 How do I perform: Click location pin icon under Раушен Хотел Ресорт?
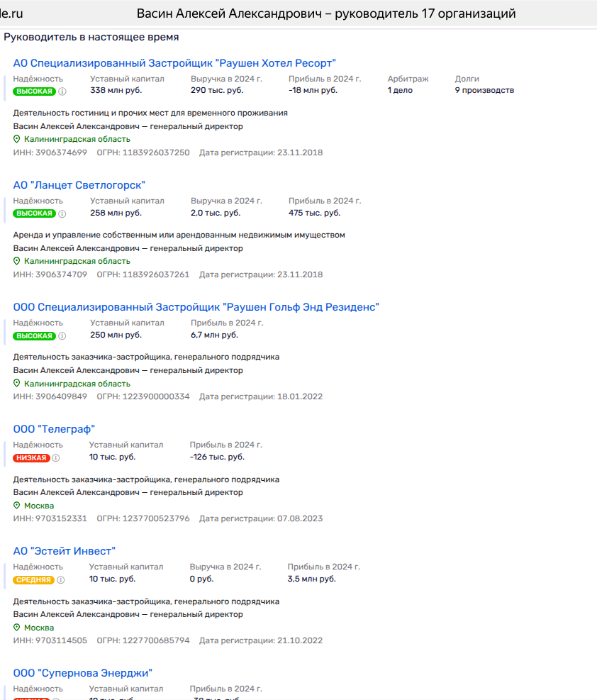17,140
